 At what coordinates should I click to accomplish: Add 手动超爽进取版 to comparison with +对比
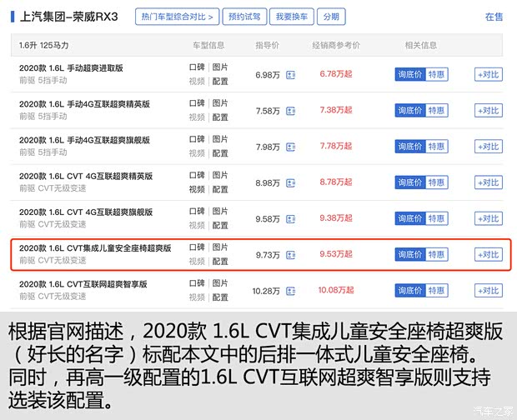point(489,75)
